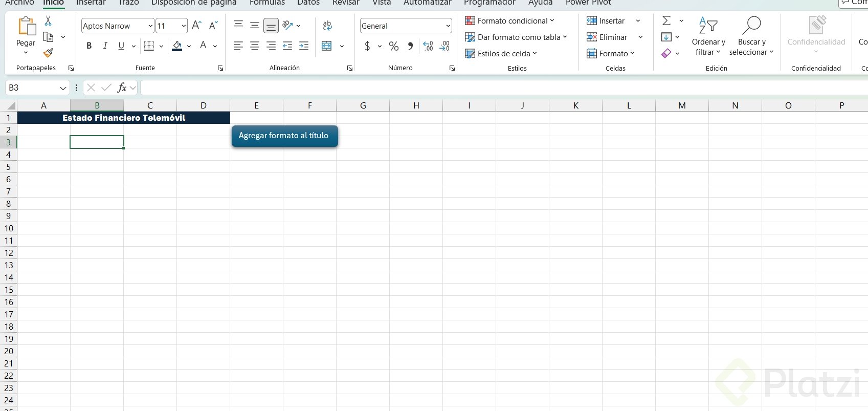
Task: Switch to the Insertar ribbon tab
Action: click(x=91, y=3)
